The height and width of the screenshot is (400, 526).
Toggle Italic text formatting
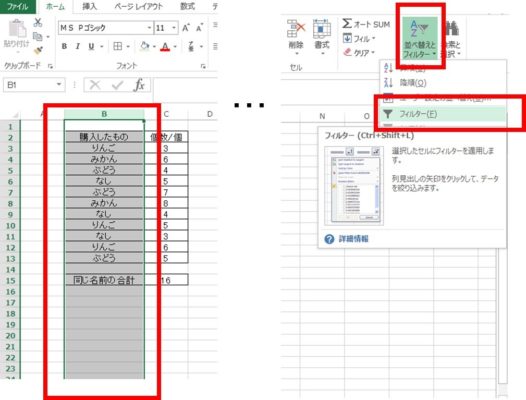(x=78, y=46)
